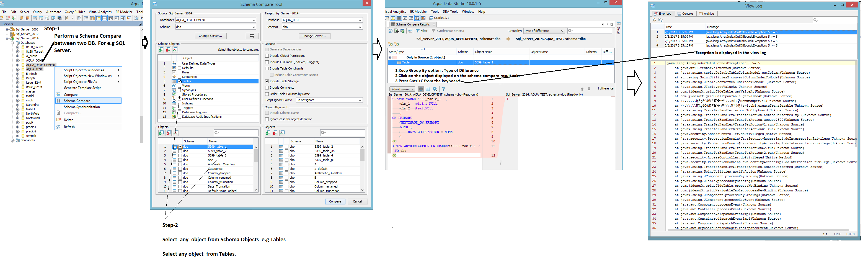This screenshot has height=277, width=868.
Task: Click Uncheck All icon in target Objects panel
Action: coord(275,133)
